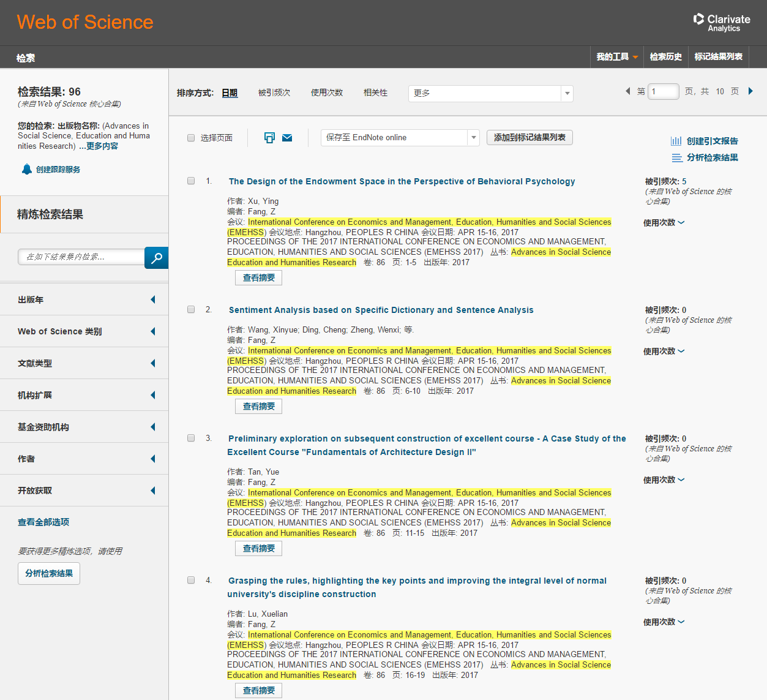Sort results by 使用次数
The image size is (767, 700).
click(x=327, y=93)
